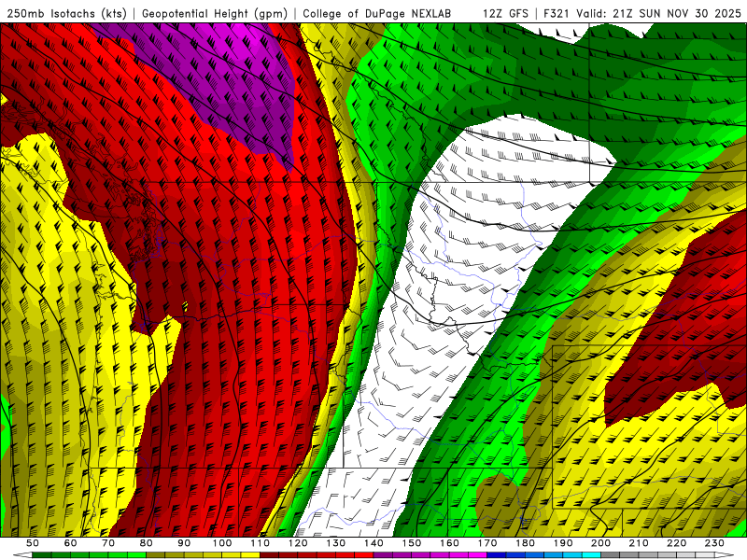Click the '100' color scale label
This screenshot has width=747, height=560.
point(222,543)
